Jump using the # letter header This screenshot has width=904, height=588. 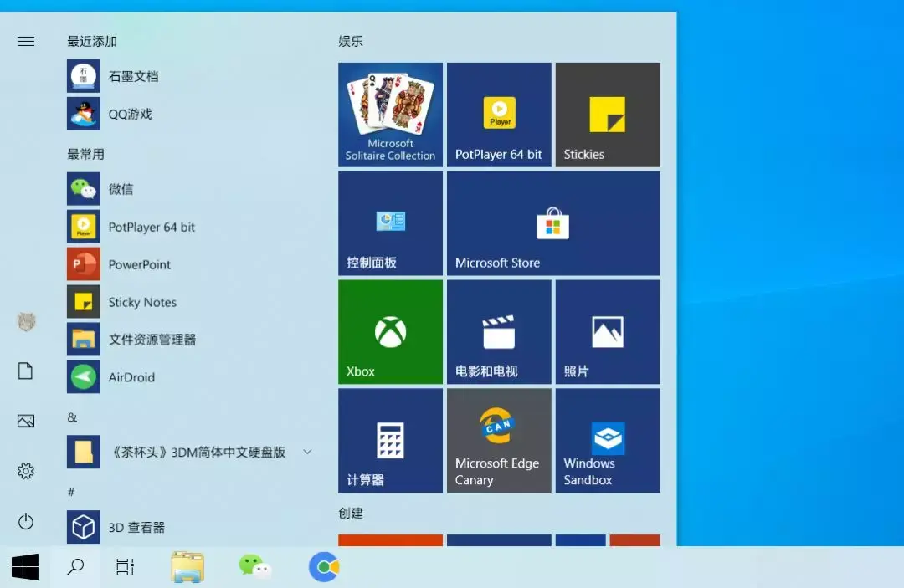[x=71, y=492]
